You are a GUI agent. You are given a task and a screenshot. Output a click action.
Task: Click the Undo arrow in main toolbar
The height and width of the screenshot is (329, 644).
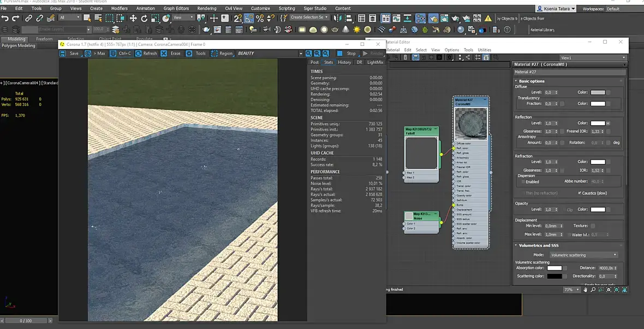pos(5,18)
